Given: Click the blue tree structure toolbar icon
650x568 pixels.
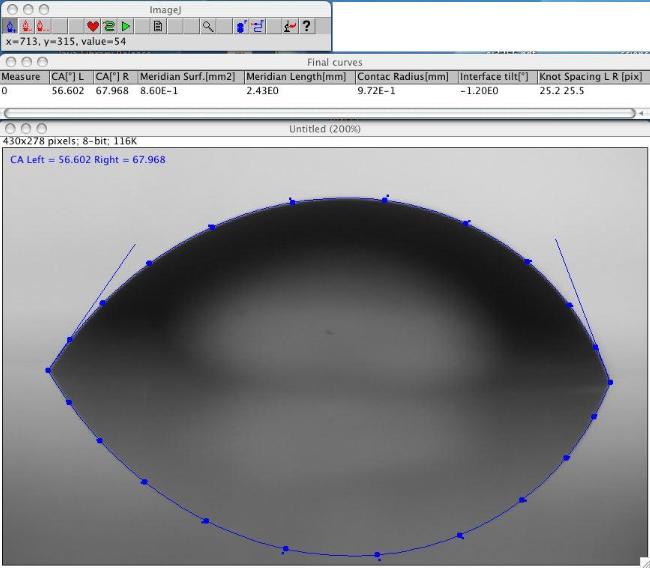Looking at the screenshot, I should 258,27.
